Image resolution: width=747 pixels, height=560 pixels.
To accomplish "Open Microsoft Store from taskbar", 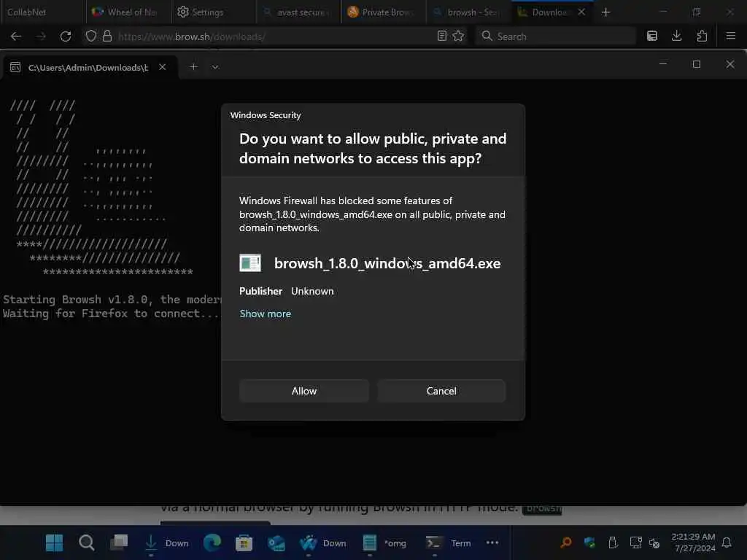I will tap(244, 542).
